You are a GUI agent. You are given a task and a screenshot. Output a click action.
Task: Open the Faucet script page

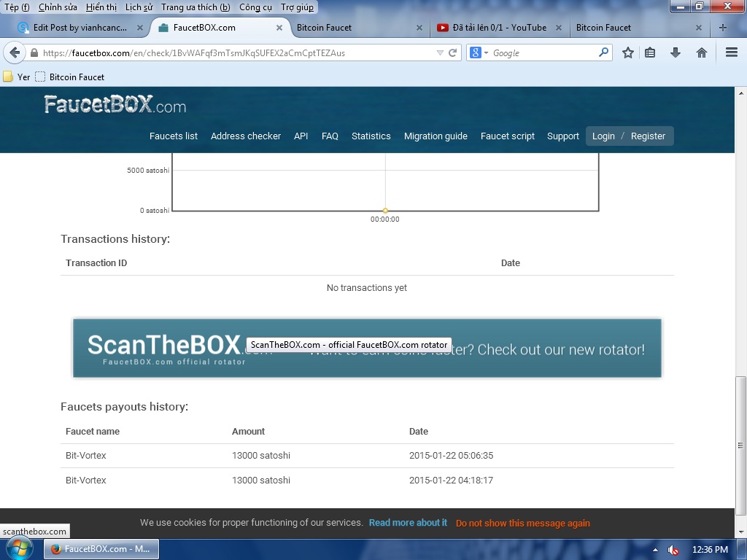click(x=508, y=136)
